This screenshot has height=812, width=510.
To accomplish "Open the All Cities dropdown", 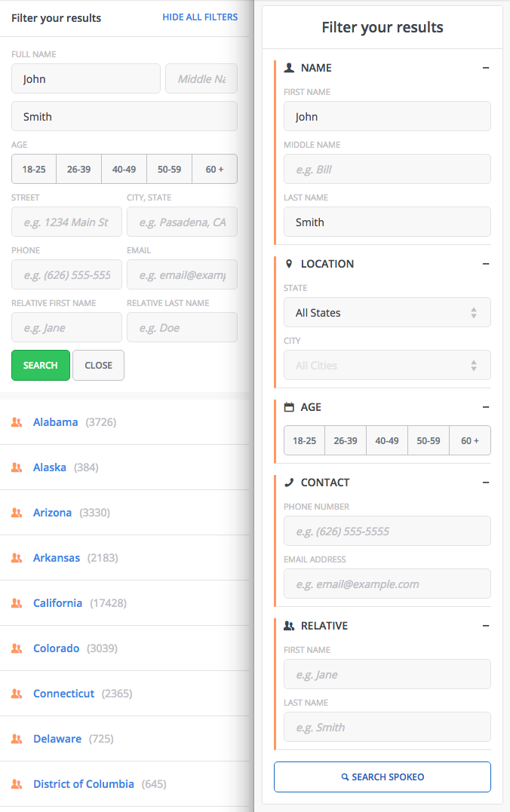I will (x=387, y=365).
